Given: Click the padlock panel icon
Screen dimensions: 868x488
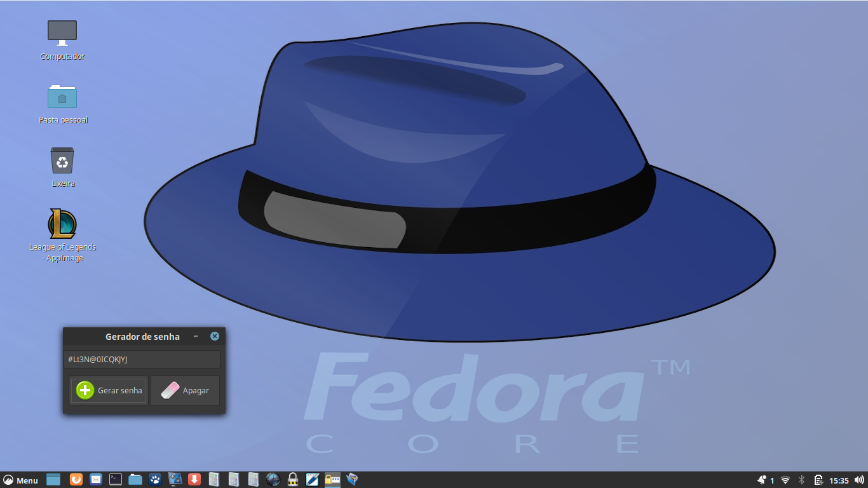Looking at the screenshot, I should pyautogui.click(x=293, y=480).
